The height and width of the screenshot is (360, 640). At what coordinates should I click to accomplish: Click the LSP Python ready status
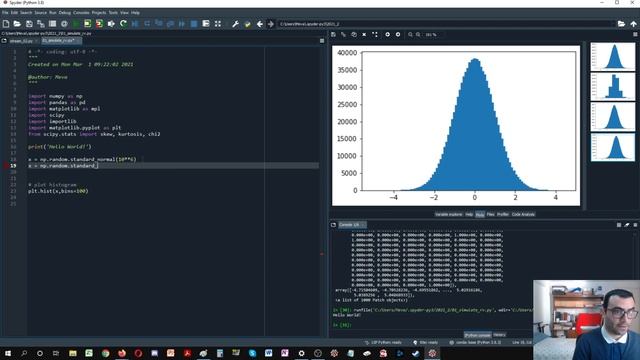pos(384,342)
